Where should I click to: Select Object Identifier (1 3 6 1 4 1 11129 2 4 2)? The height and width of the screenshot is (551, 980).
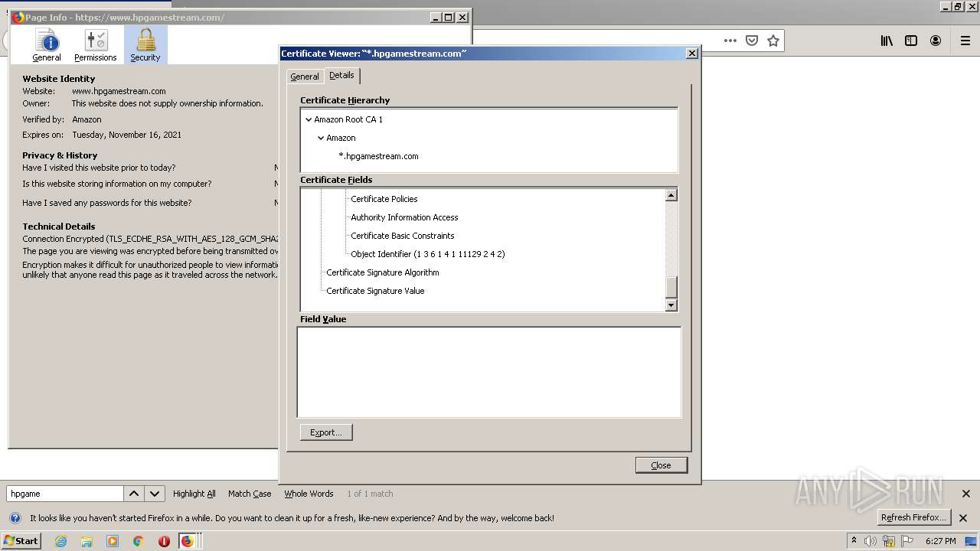428,254
